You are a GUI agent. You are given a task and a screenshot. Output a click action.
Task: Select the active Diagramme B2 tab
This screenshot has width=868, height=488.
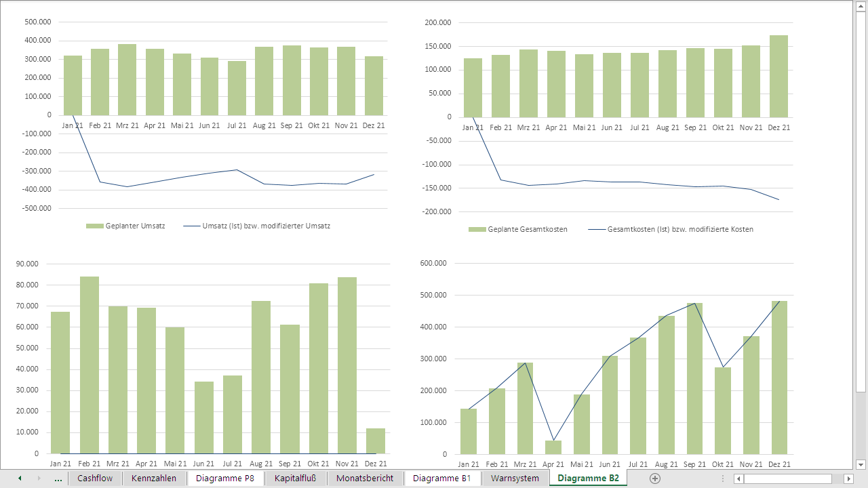[588, 478]
